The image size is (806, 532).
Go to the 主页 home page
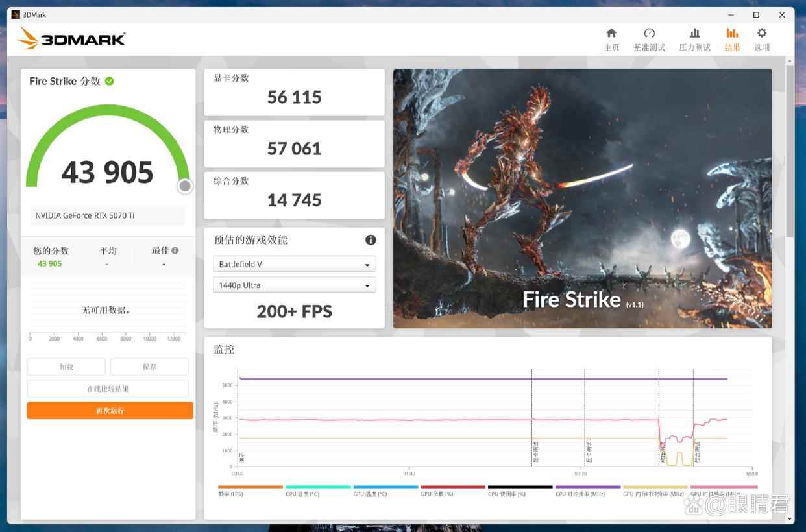coord(611,40)
